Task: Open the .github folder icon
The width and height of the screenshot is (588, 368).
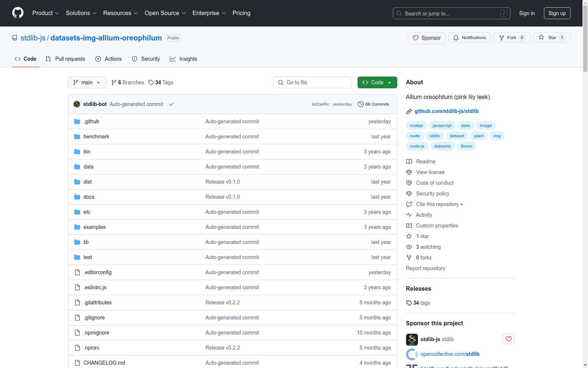Action: point(77,121)
